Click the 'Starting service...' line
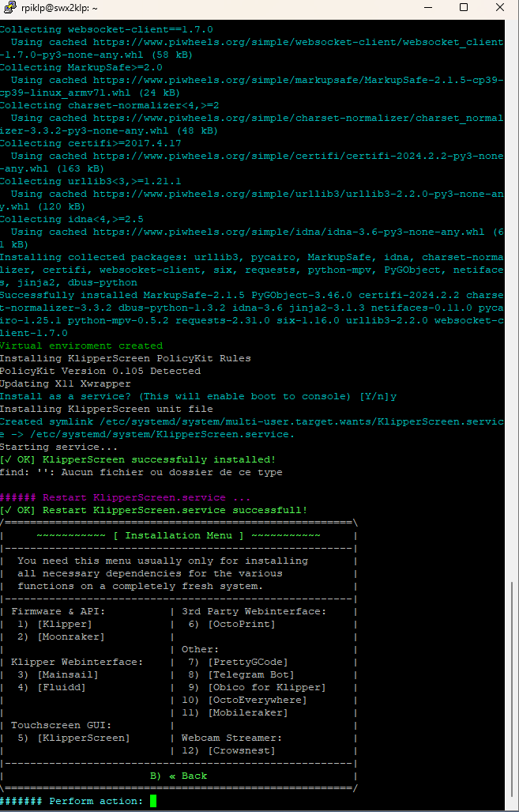519x812 pixels. click(59, 447)
